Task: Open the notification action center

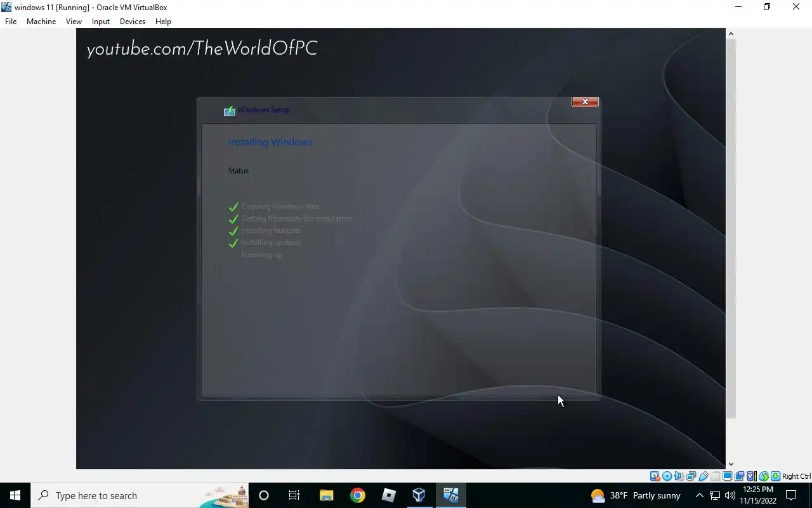Action: point(792,495)
